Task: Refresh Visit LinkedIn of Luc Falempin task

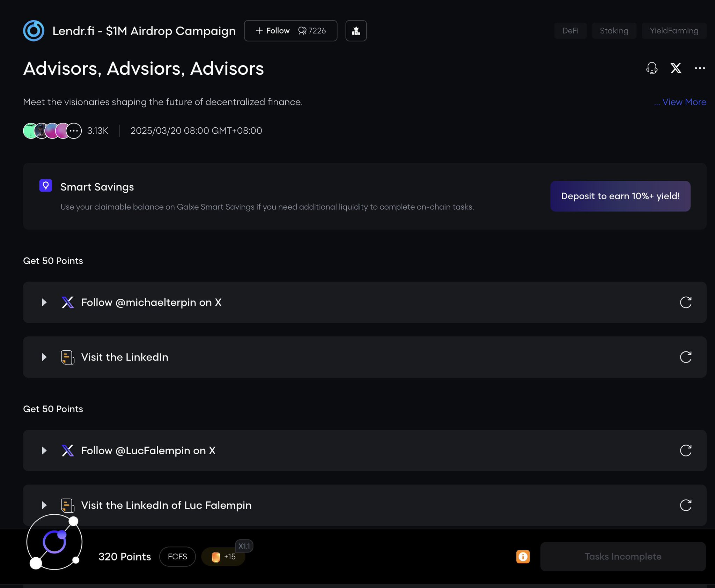Action: [686, 505]
